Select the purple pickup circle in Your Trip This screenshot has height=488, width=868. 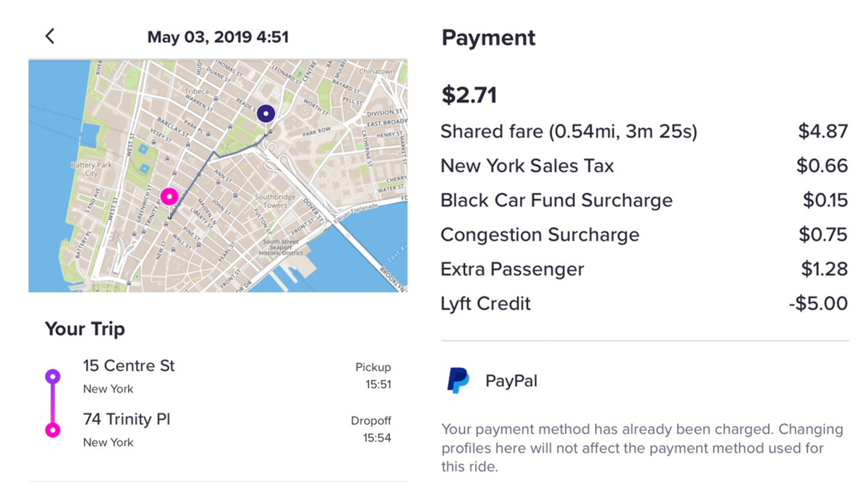click(x=52, y=376)
